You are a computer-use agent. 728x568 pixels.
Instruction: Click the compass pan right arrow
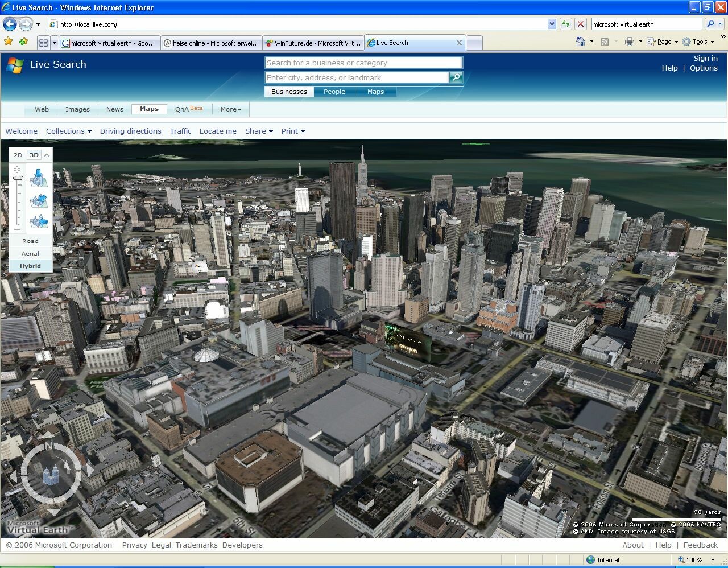click(x=90, y=472)
